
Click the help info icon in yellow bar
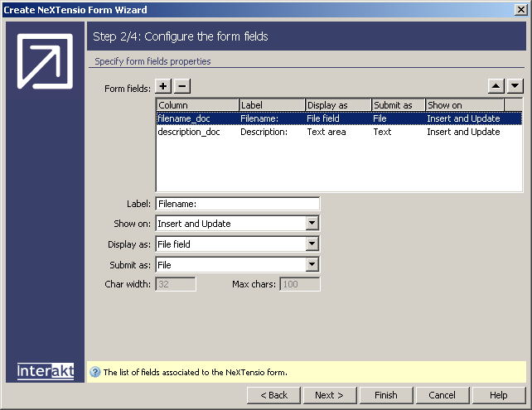[x=94, y=372]
